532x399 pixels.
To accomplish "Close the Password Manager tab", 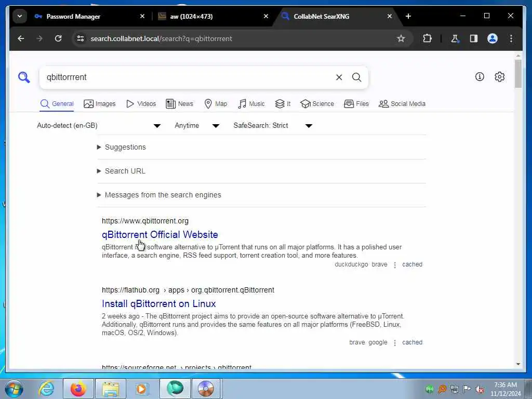I will [x=142, y=16].
